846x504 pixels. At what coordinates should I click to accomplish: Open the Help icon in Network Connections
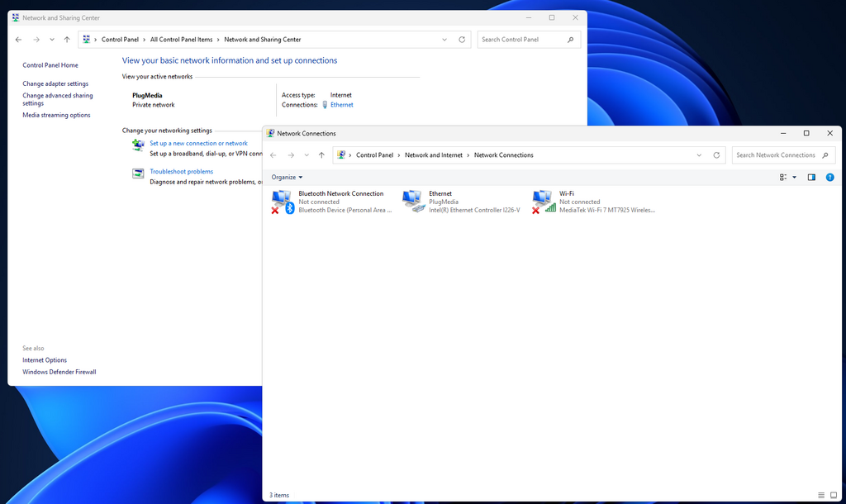830,177
